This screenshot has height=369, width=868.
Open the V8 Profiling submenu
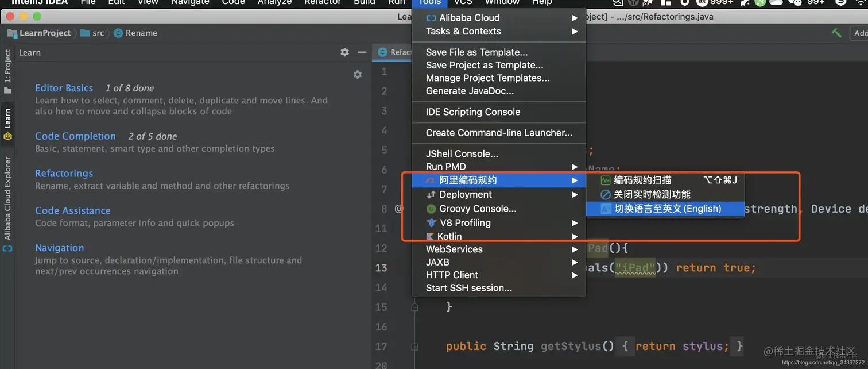point(499,222)
